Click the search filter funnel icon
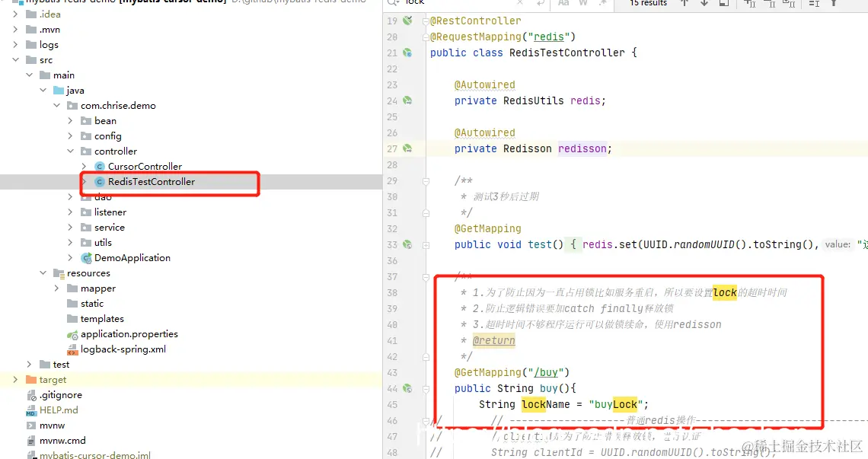This screenshot has width=868, height=459. (x=834, y=3)
